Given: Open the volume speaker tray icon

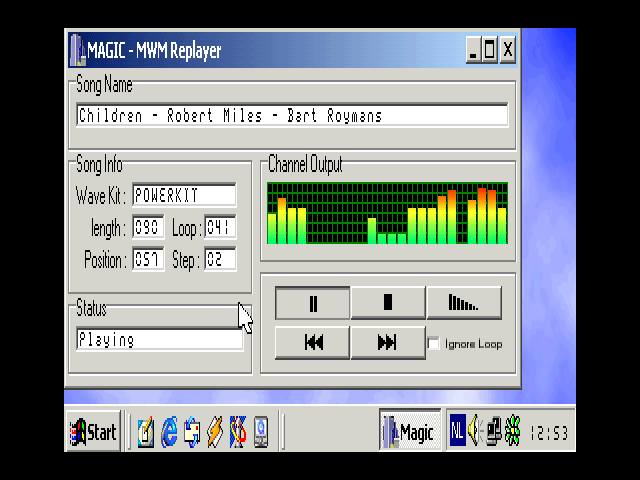Looking at the screenshot, I should pos(475,431).
